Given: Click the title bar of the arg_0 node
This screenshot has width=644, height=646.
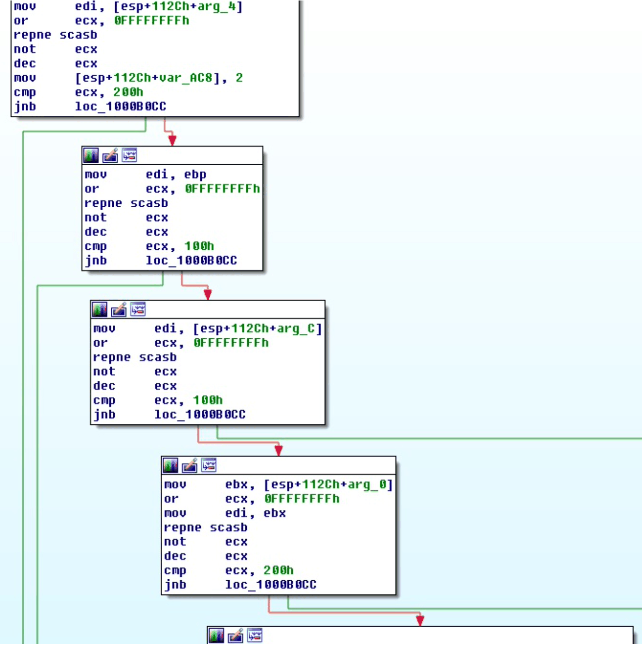Looking at the screenshot, I should 278,465.
